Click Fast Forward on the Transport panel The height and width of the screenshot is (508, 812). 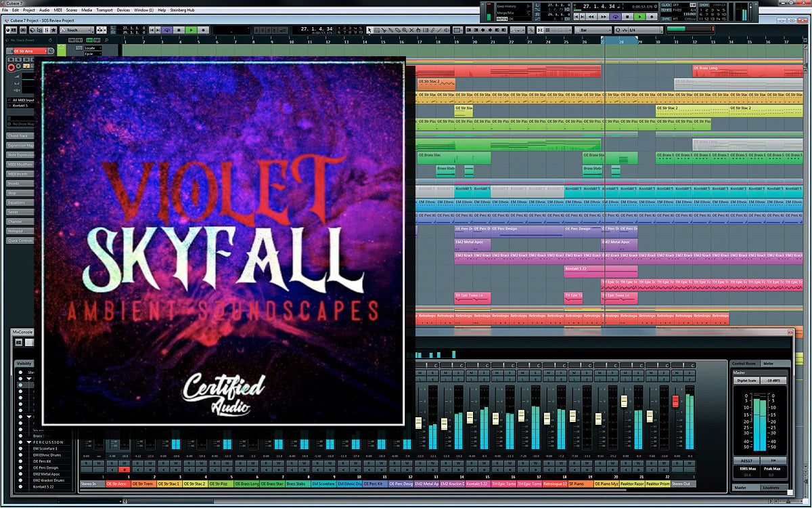(603, 16)
